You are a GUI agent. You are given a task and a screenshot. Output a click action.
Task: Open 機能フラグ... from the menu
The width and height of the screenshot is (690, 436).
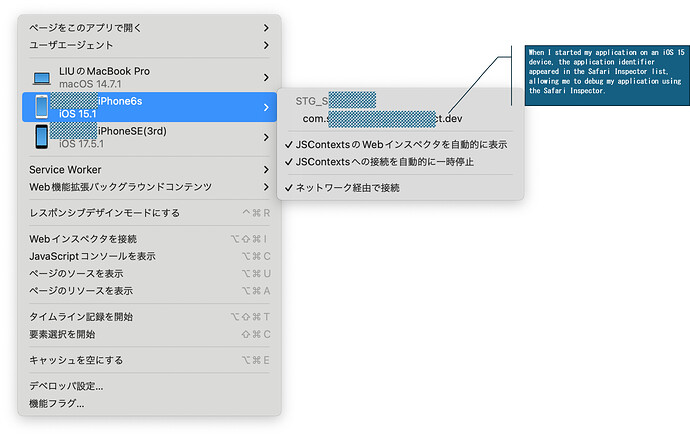pos(56,403)
